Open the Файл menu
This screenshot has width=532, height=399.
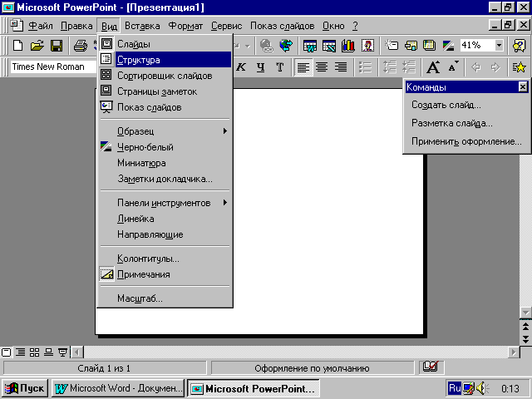point(41,26)
